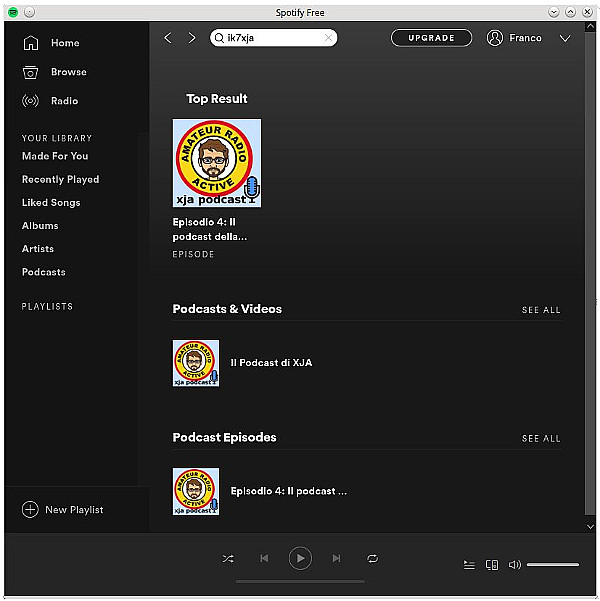600x601 pixels.
Task: Toggle repeat mode
Action: click(372, 558)
